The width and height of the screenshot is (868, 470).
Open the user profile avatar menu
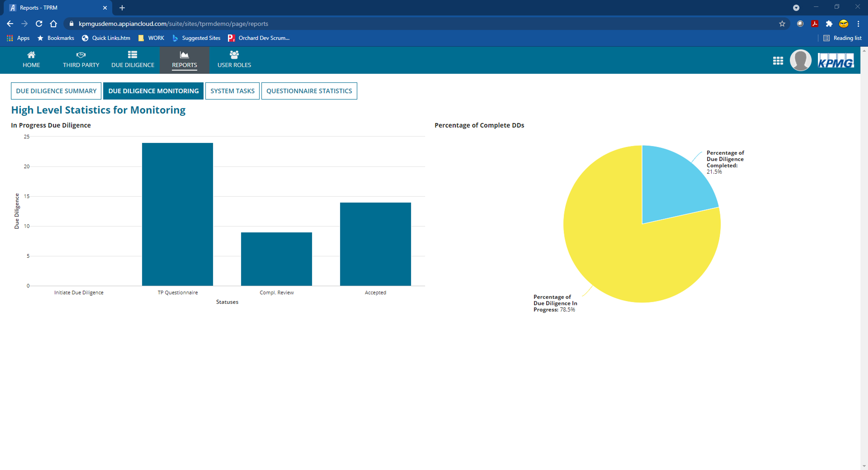(801, 60)
